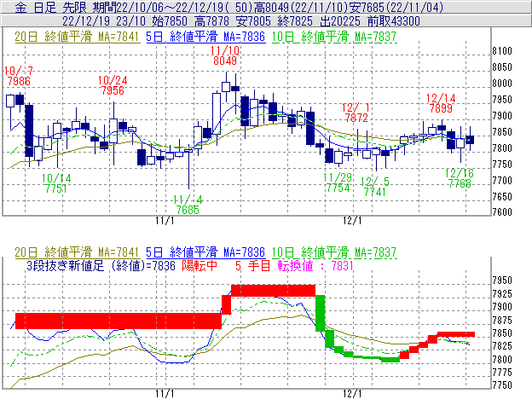
Task: Click the 12/5 7741 low label
Action: [x=375, y=187]
